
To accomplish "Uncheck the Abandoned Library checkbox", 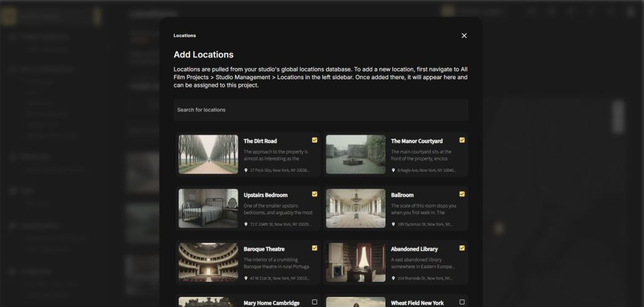I will tap(462, 248).
